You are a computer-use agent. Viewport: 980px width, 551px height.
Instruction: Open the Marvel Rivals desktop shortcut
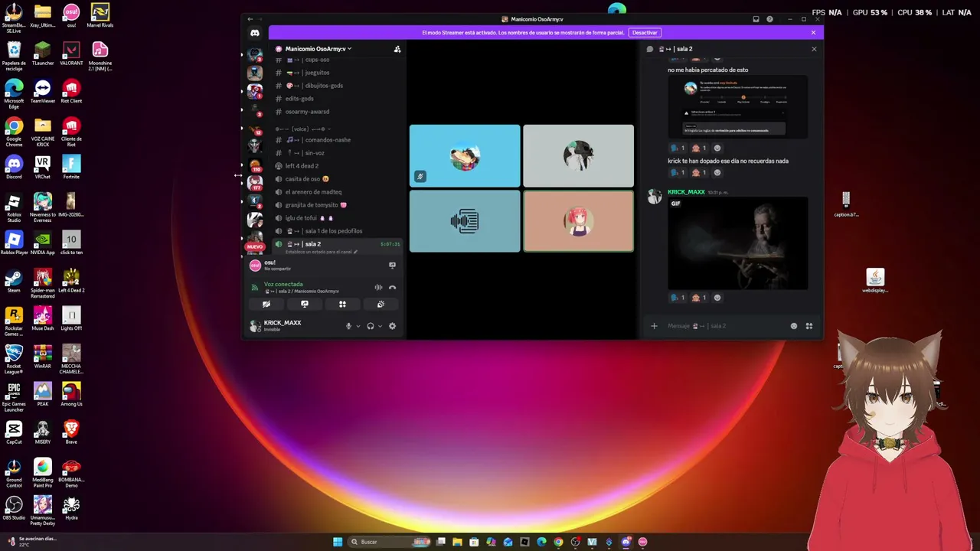pyautogui.click(x=100, y=15)
